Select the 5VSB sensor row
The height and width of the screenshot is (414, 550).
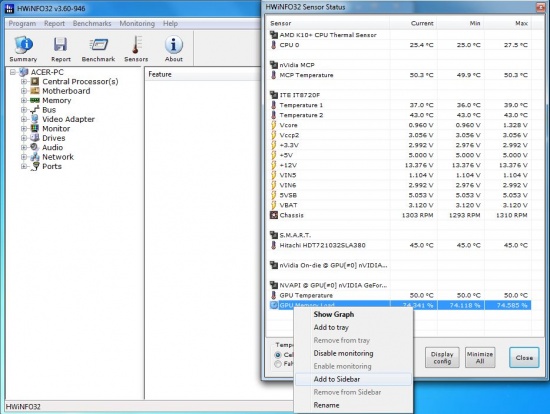click(400, 195)
